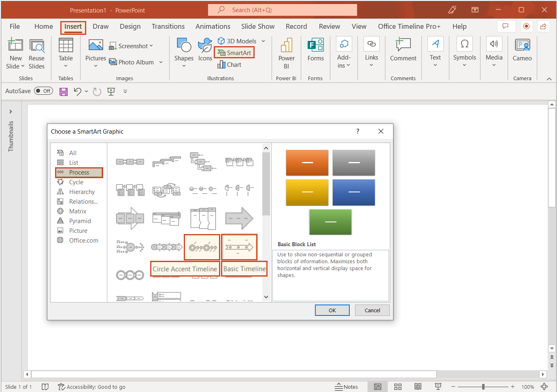Open the Photo Album dropdown
Screen dimensions: 557x392
(161, 62)
